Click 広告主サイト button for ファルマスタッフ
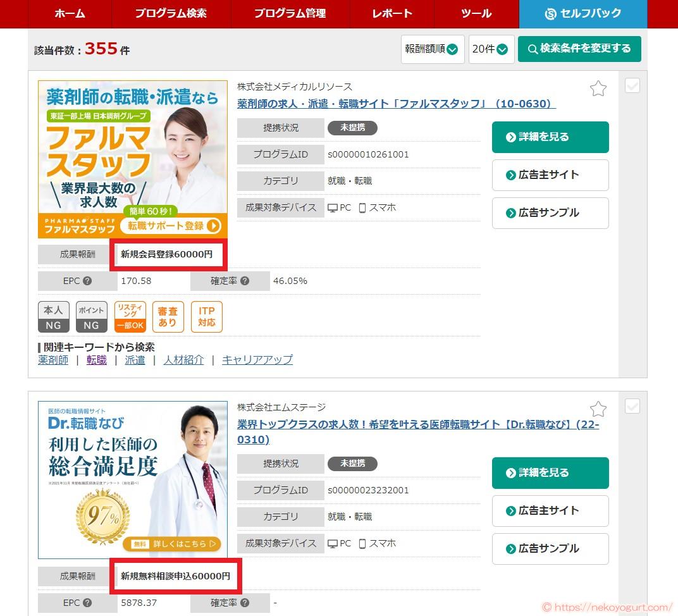The width and height of the screenshot is (678, 616). point(550,175)
